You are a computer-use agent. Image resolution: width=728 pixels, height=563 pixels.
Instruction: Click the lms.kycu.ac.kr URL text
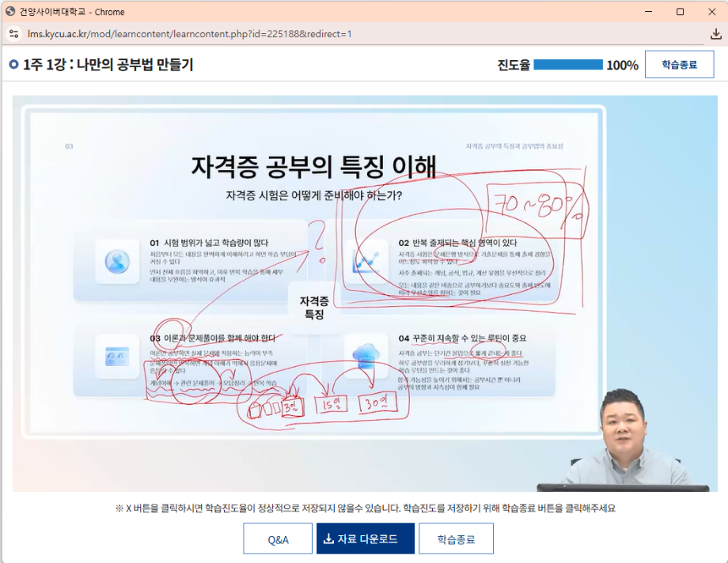click(189, 34)
